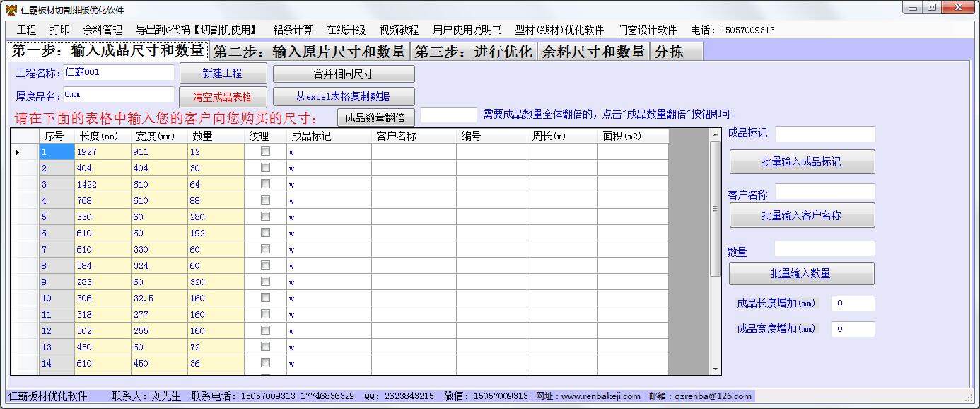Click the 新建工程 button
This screenshot has width=980, height=409.
coord(223,74)
